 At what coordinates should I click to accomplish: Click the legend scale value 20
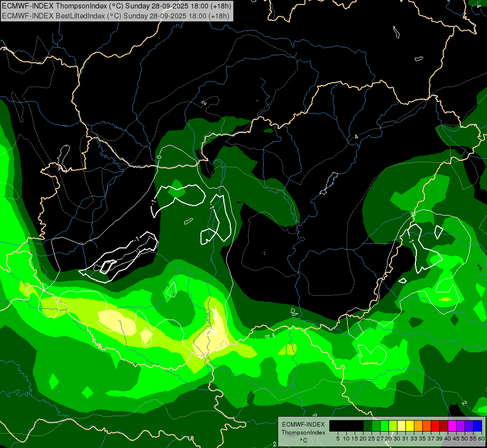click(363, 439)
